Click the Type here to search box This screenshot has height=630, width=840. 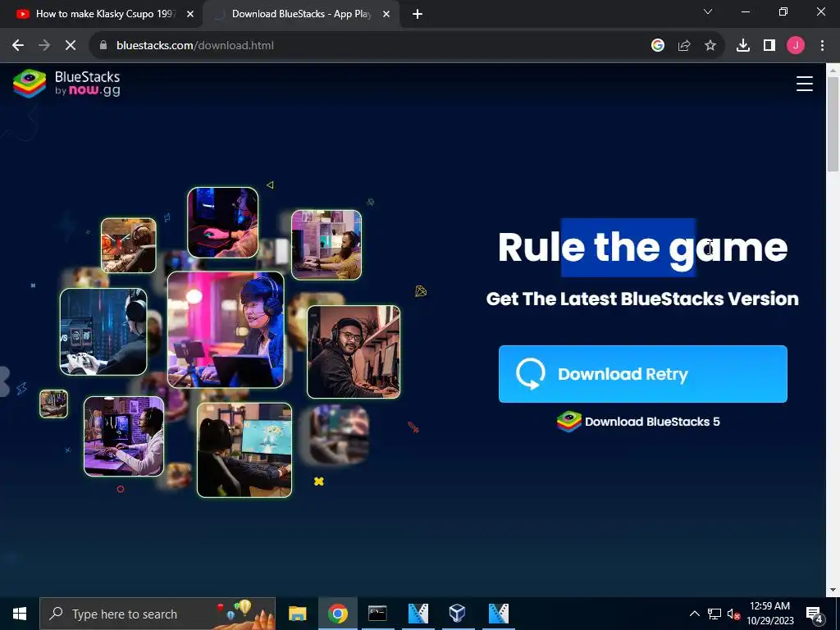pyautogui.click(x=157, y=614)
